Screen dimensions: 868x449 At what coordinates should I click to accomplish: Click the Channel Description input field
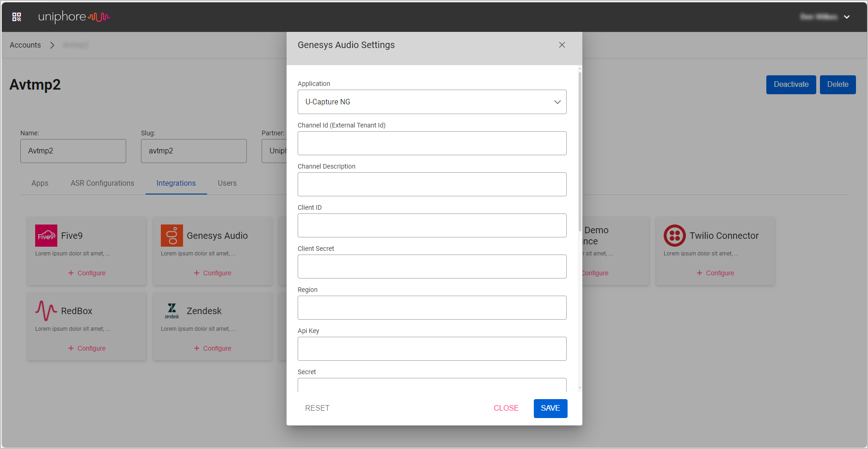[x=432, y=184]
